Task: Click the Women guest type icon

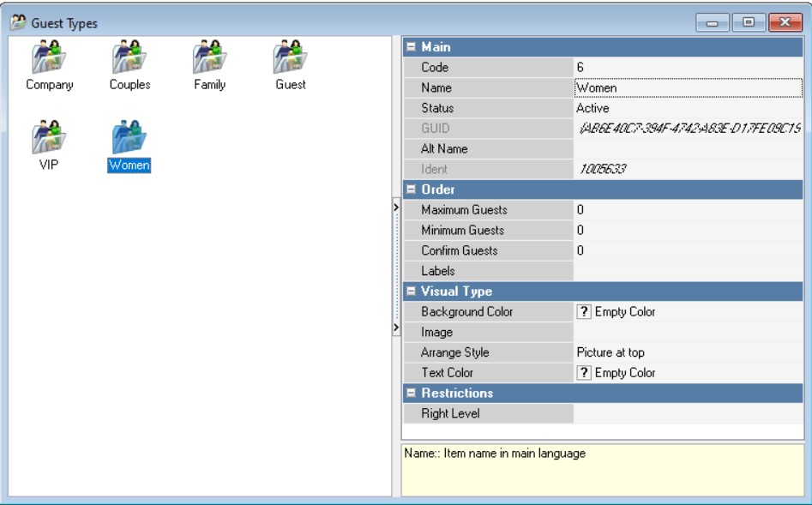Action: 129,139
